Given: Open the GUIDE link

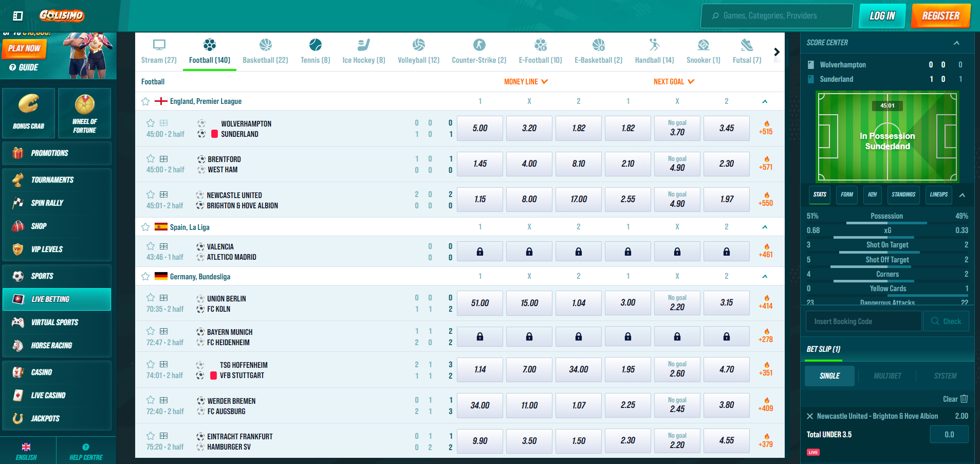Looking at the screenshot, I should (24, 67).
